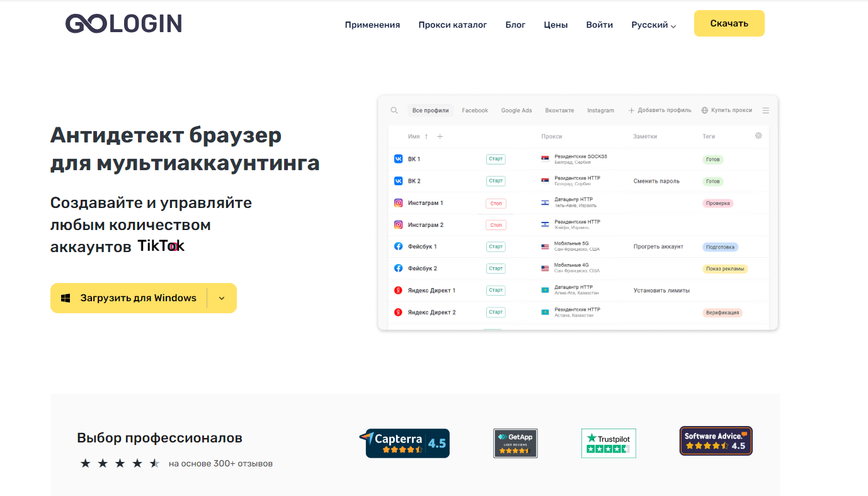This screenshot has height=496, width=868.
Task: Click the plus icon next to Имя column
Action: pyautogui.click(x=440, y=136)
